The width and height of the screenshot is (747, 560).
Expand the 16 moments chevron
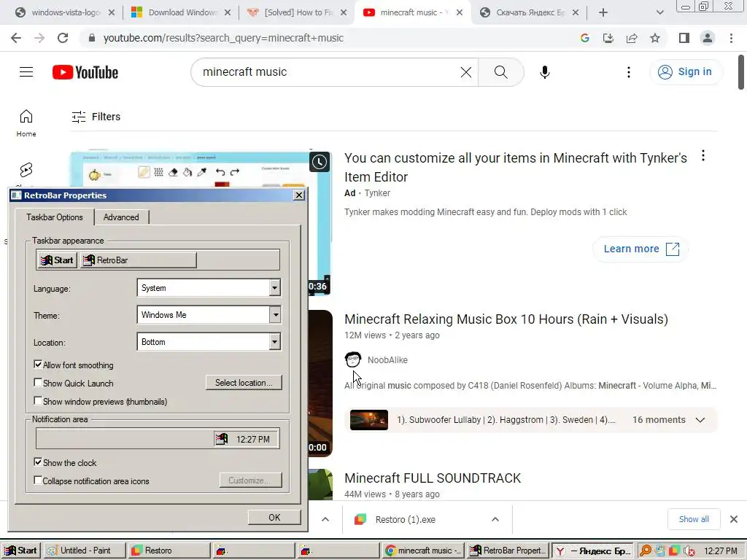coord(700,420)
